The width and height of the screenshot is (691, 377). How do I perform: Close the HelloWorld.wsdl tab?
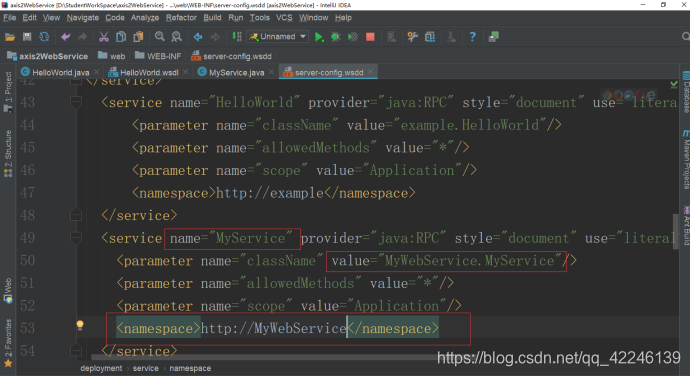click(186, 72)
